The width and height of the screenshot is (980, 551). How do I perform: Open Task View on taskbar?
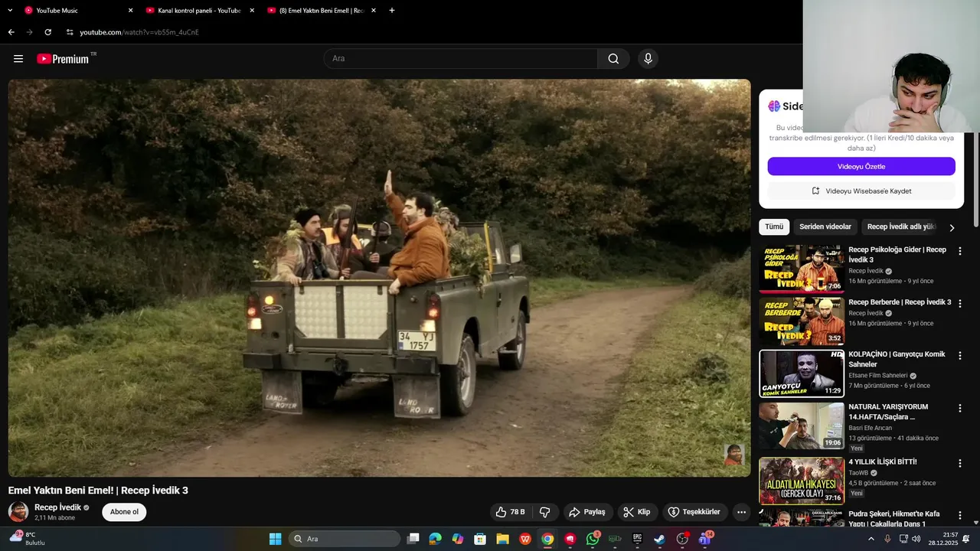pyautogui.click(x=413, y=539)
